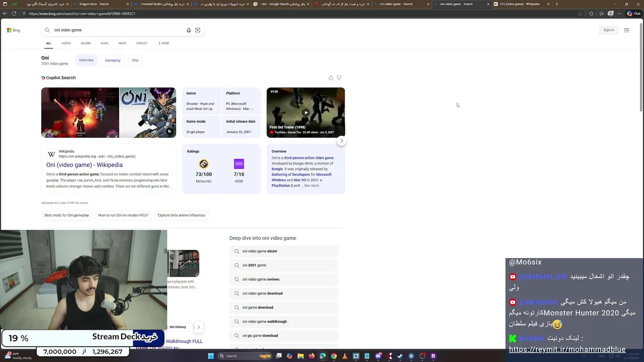Click the oni pc game download suggestion

click(x=284, y=336)
